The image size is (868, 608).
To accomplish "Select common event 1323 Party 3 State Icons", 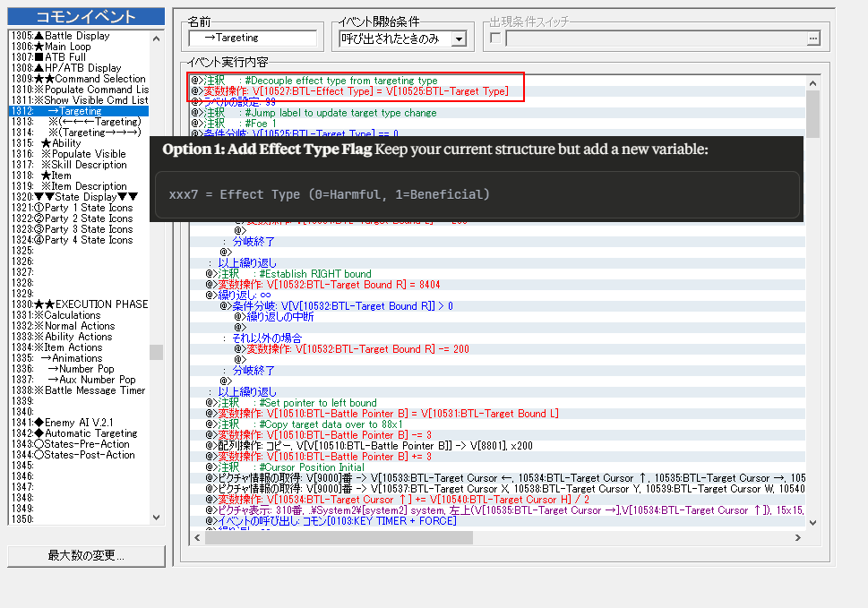I will (x=79, y=229).
